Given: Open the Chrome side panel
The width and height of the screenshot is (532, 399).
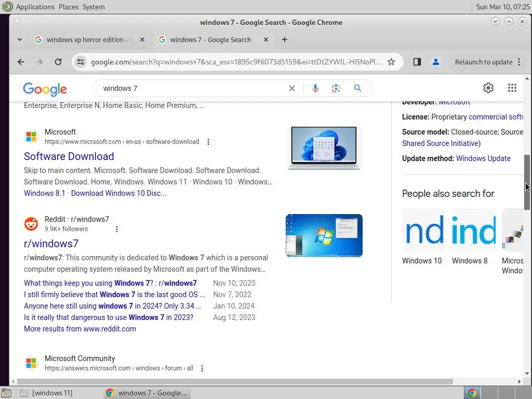Looking at the screenshot, I should (x=417, y=62).
